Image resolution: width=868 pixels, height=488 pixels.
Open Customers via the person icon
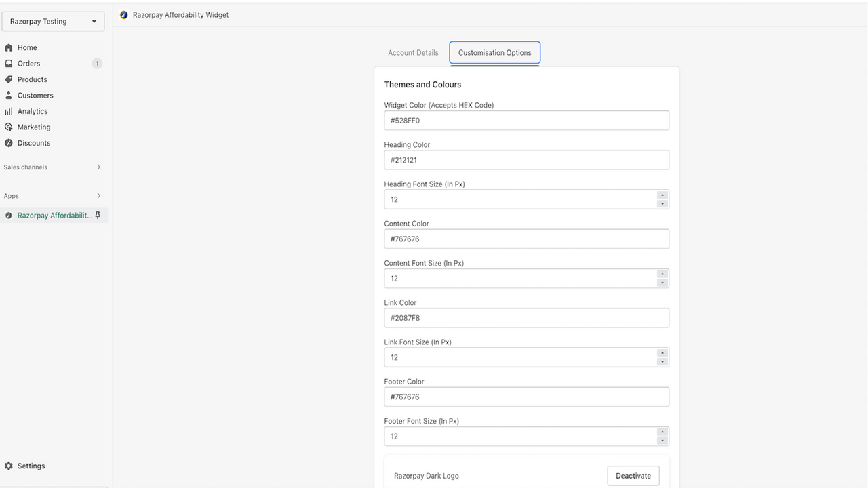point(8,95)
